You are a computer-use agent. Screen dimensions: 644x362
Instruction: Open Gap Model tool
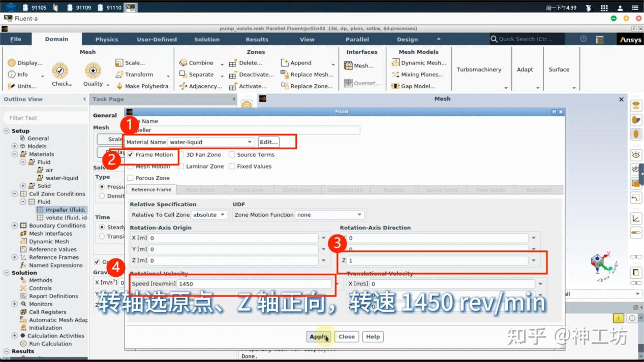(413, 86)
